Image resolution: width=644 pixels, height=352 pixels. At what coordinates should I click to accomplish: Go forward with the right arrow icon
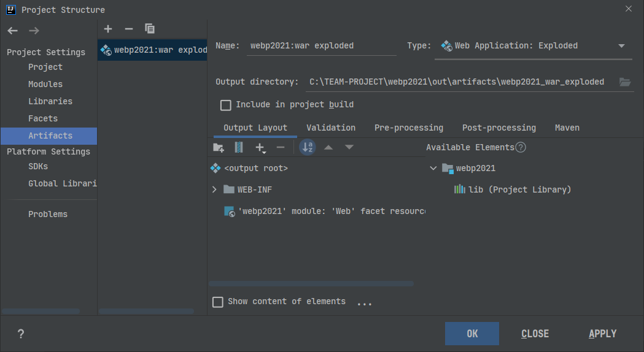(x=34, y=31)
